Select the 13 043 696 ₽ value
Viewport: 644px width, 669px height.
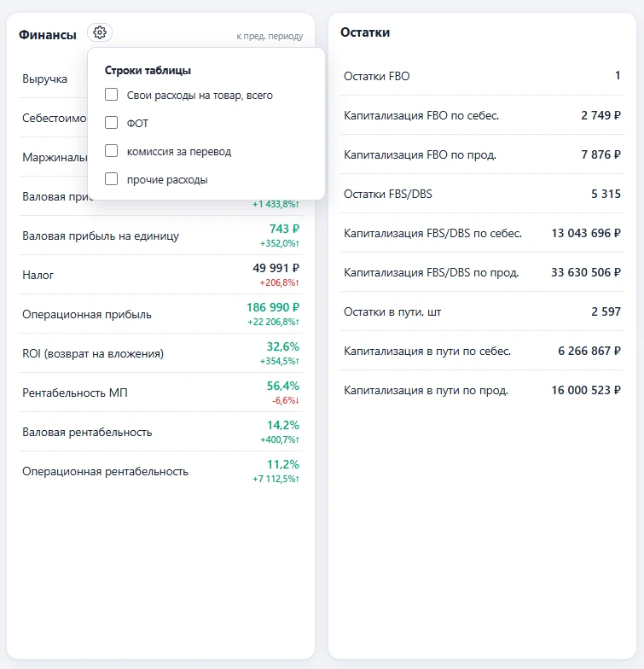tap(586, 234)
